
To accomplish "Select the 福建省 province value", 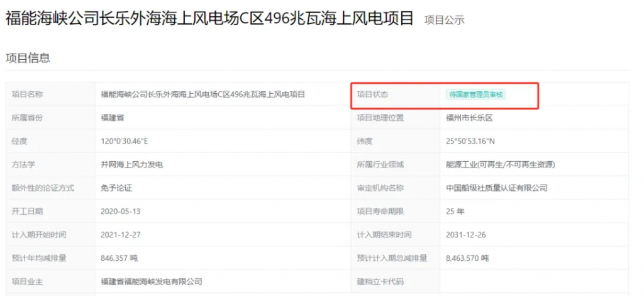I will tap(113, 118).
